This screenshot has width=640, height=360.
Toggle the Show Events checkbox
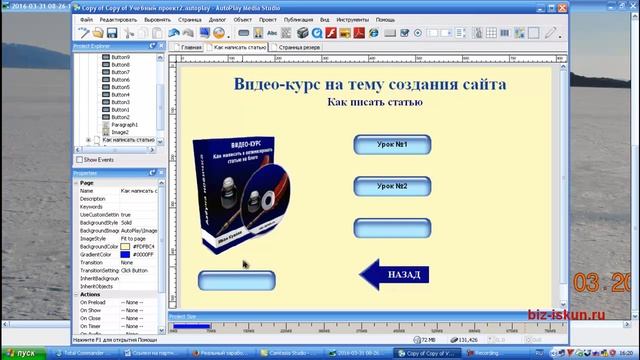point(80,160)
